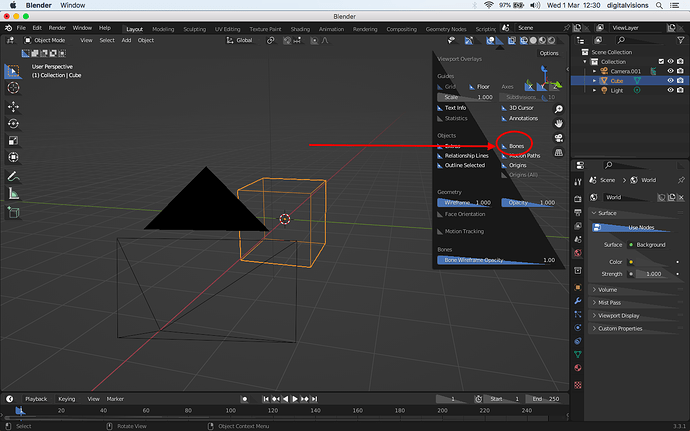Image resolution: width=690 pixels, height=431 pixels.
Task: Open the Material properties sphere tab
Action: tap(578, 368)
